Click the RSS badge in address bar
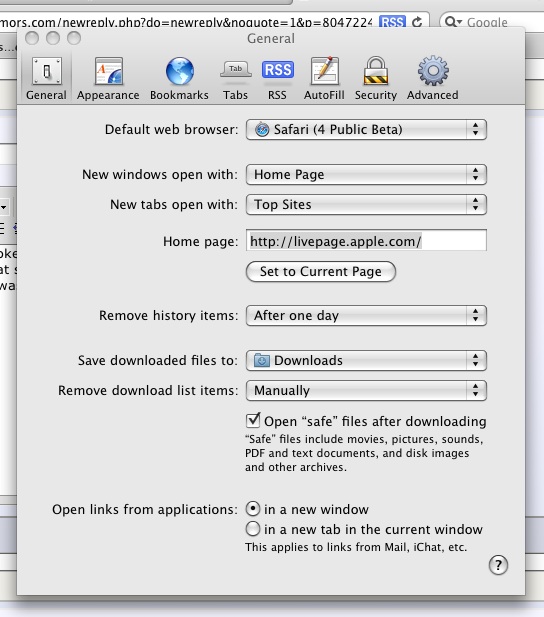The image size is (544, 617). pyautogui.click(x=392, y=22)
